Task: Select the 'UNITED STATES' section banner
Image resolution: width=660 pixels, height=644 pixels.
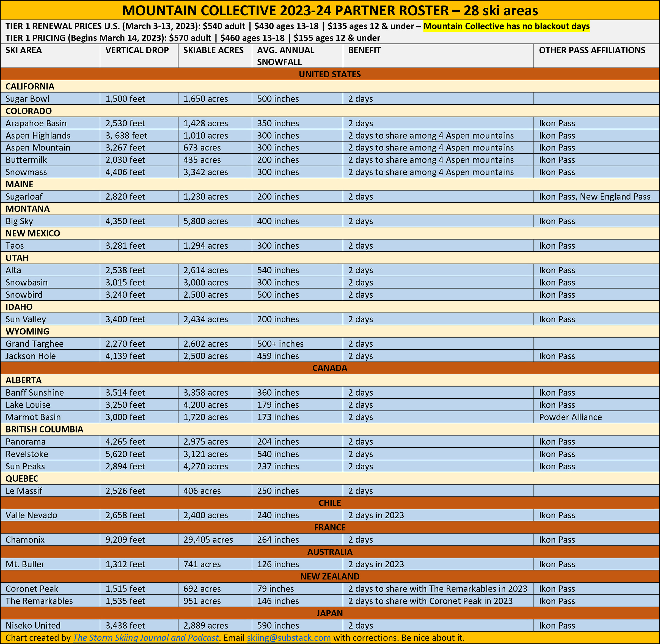Action: (x=330, y=74)
